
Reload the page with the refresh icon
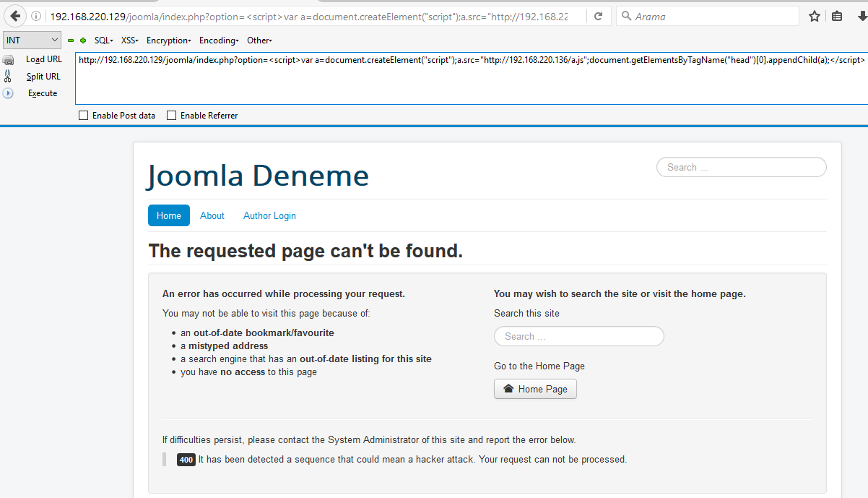click(599, 16)
